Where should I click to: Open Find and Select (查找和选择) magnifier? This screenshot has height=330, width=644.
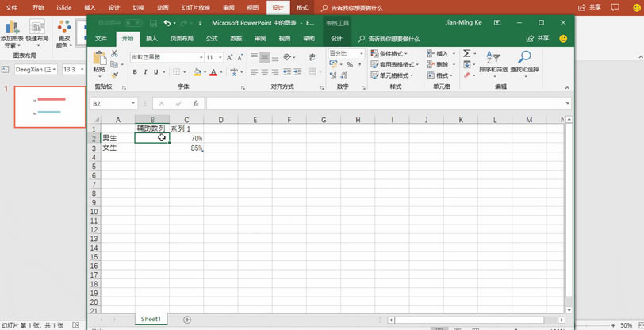(524, 62)
